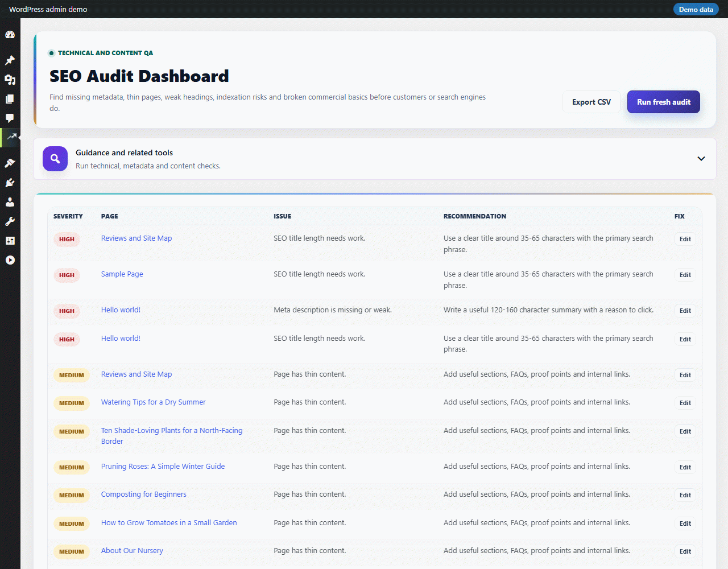
Task: Open Settings sliders icon in sidebar
Action: (x=10, y=241)
